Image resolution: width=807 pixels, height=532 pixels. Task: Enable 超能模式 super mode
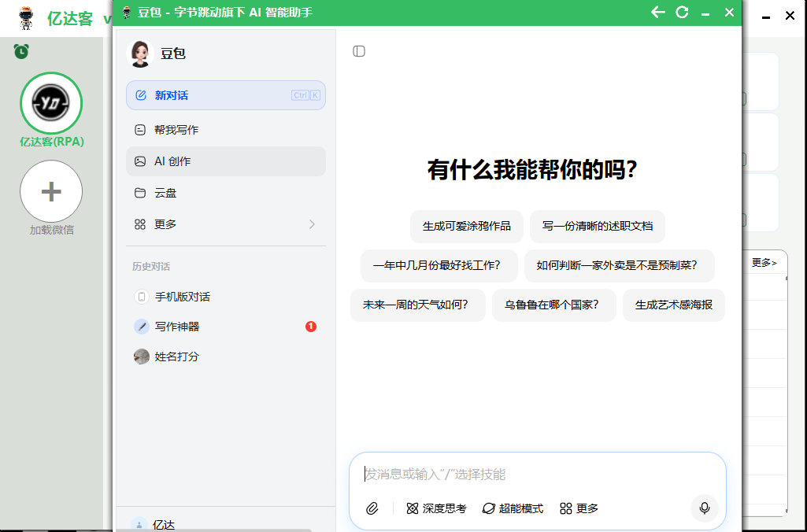pos(513,508)
